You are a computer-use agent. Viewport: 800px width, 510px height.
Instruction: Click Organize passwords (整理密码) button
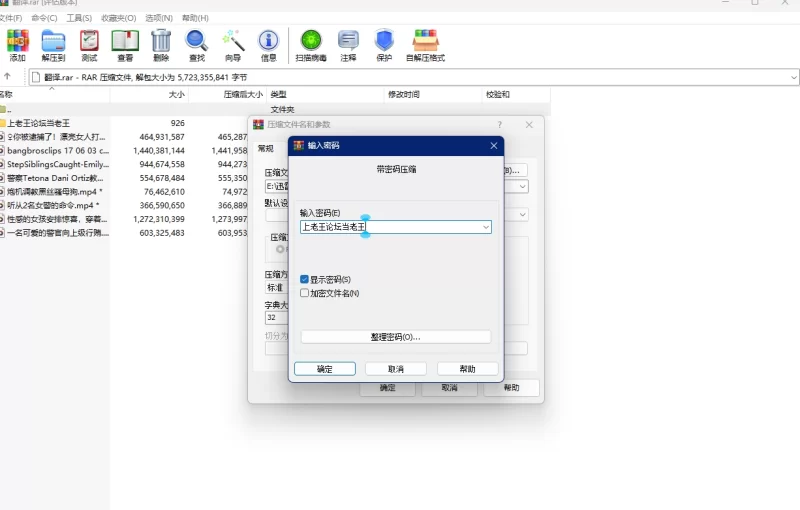[395, 337]
